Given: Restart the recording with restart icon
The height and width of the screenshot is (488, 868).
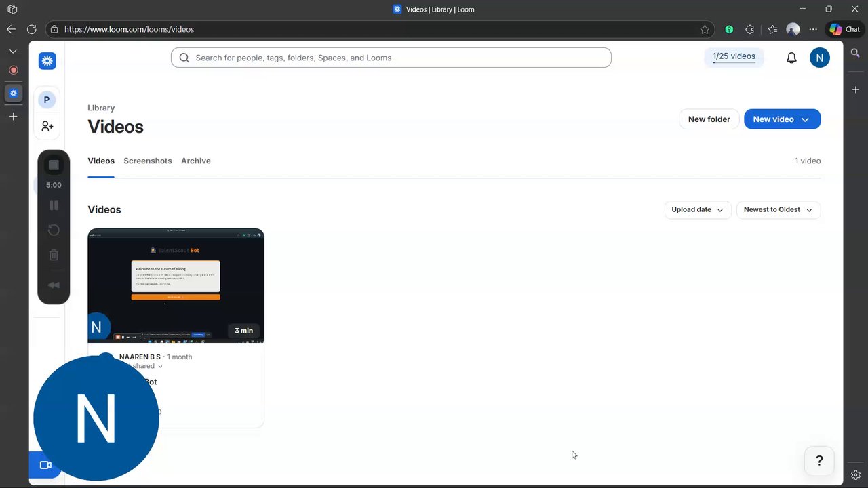Looking at the screenshot, I should pyautogui.click(x=54, y=230).
